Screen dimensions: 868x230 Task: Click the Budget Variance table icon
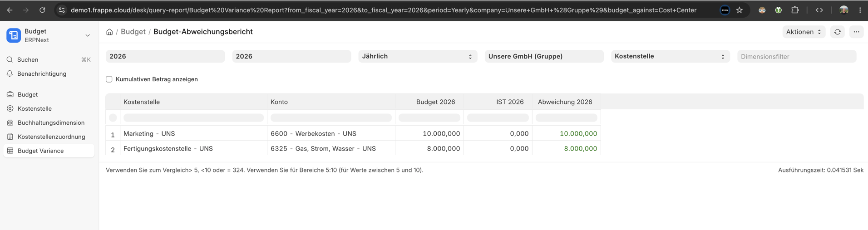point(10,151)
